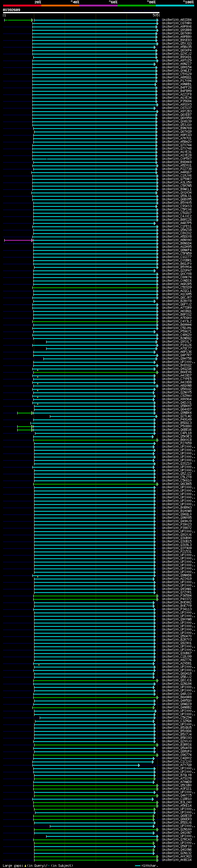Select the UniRef100_Q92901 label

click(177, 643)
